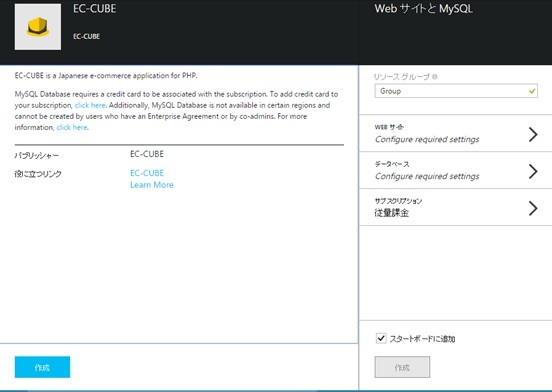This screenshot has height=392, width=552.
Task: Click the 'Web サイトと MySQL' panel title
Action: pos(424,8)
